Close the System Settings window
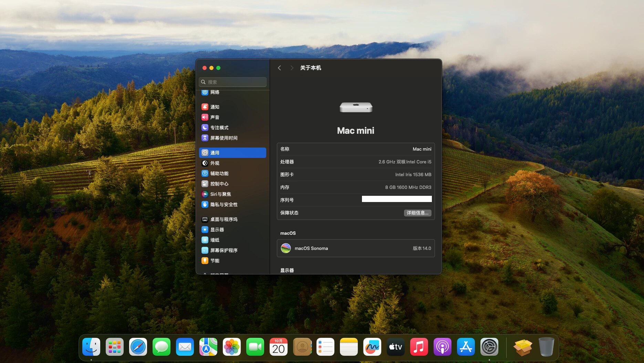This screenshot has height=363, width=644. (x=205, y=68)
